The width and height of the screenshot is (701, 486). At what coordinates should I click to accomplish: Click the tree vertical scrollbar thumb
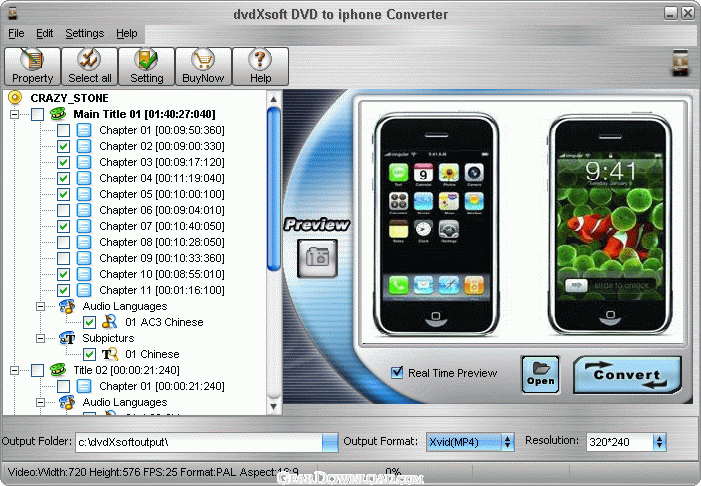tap(274, 189)
